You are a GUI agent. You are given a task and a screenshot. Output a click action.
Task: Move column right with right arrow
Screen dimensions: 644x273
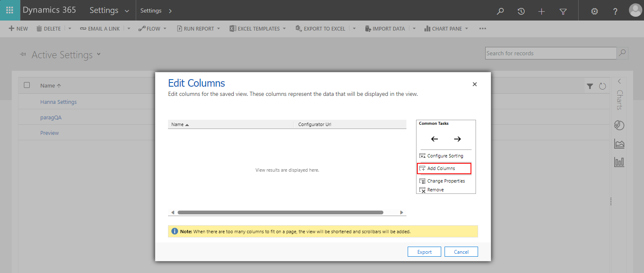(x=457, y=139)
